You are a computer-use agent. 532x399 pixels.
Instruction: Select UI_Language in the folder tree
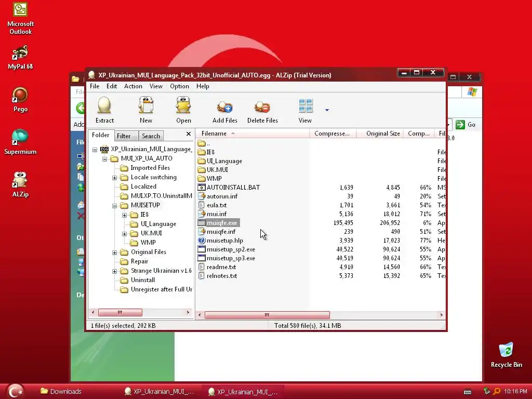click(158, 224)
